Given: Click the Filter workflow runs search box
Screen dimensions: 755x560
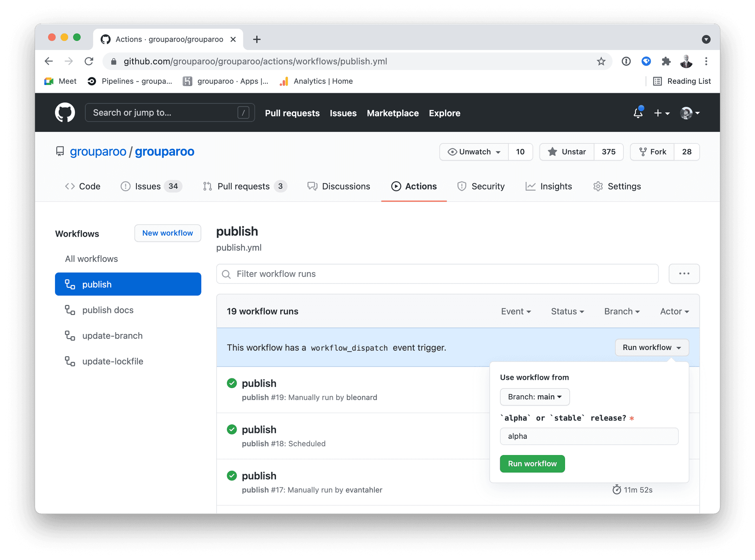Looking at the screenshot, I should [x=438, y=274].
